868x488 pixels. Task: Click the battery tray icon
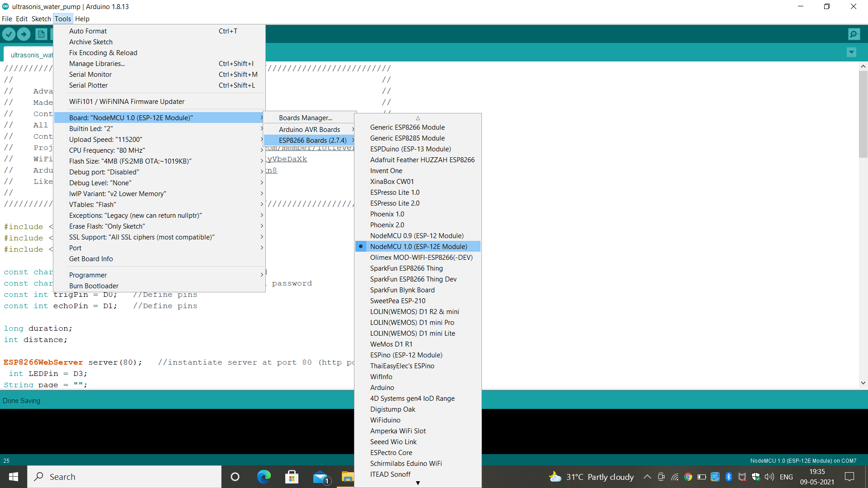coord(702,477)
